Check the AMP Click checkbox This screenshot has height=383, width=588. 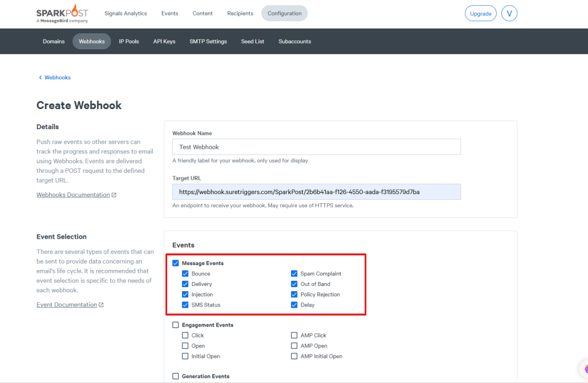pyautogui.click(x=295, y=335)
